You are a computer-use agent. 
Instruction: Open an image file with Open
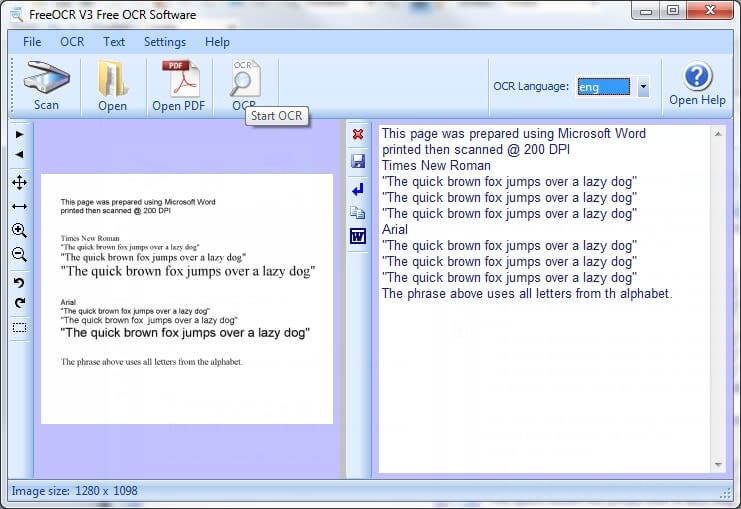112,85
